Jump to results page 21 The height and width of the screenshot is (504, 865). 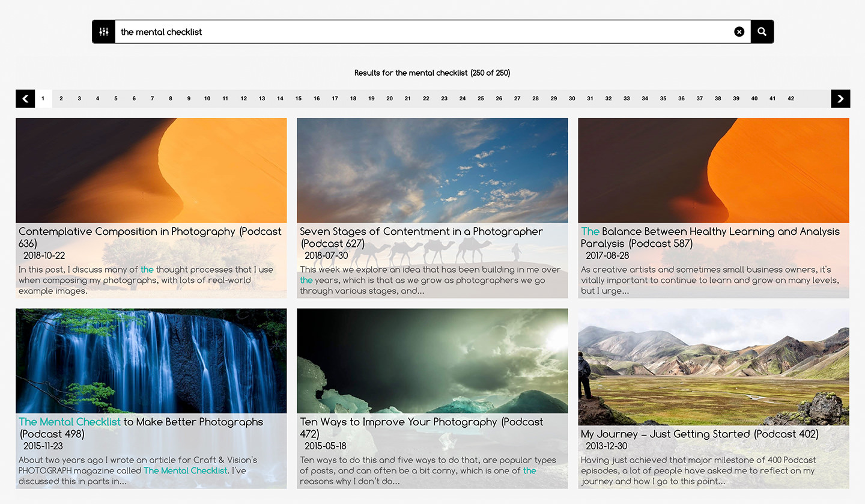[407, 99]
